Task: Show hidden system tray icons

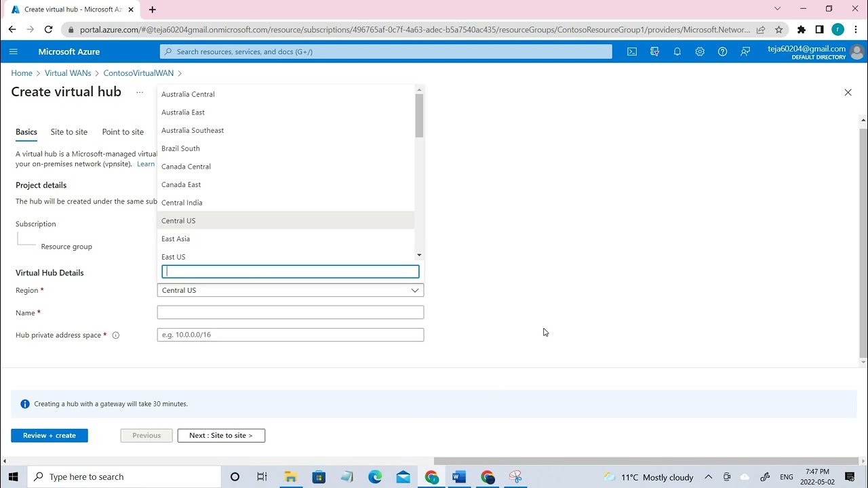Action: [709, 476]
